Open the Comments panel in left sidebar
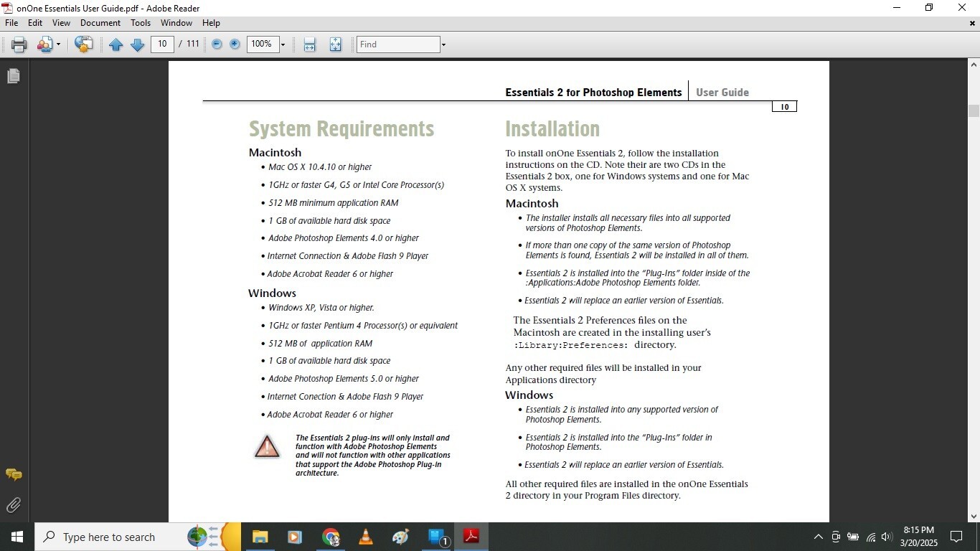The image size is (980, 551). pyautogui.click(x=13, y=475)
